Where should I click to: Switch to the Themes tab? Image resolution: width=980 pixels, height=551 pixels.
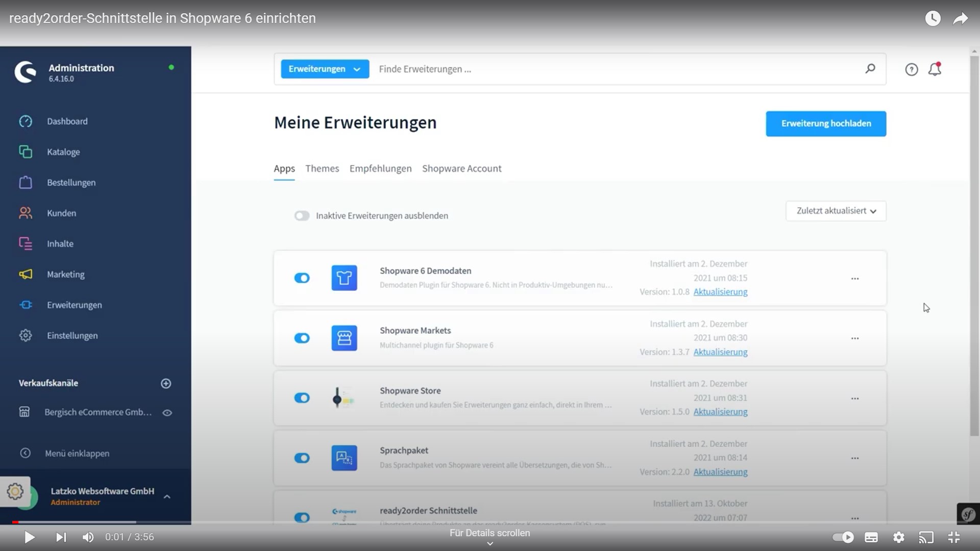322,169
